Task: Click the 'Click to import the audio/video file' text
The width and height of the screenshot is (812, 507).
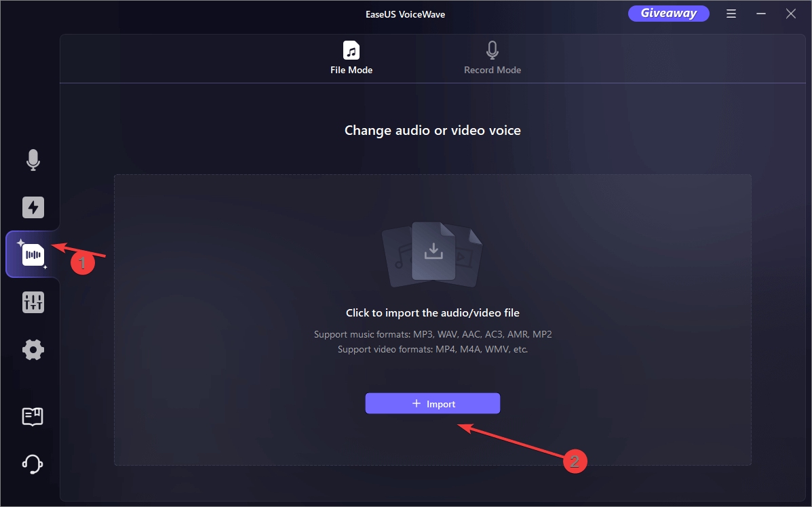Action: (432, 312)
